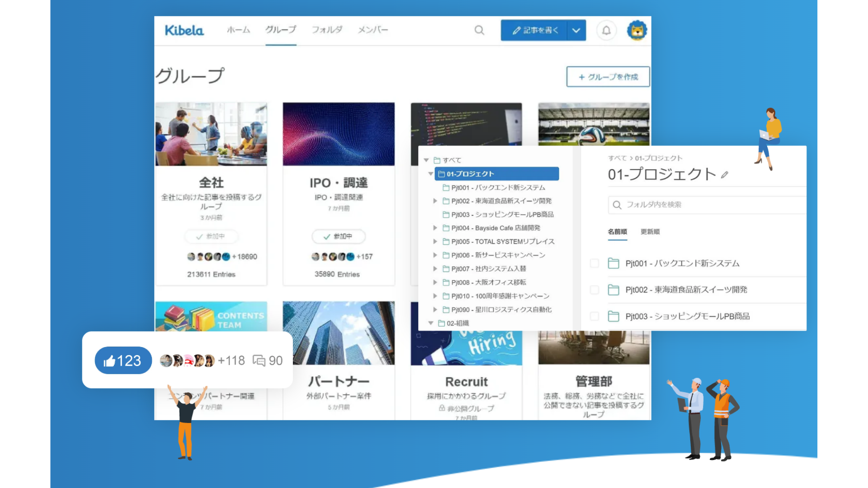
Task: Check the checkbox next to Pjt003 - ショッピングモールPB商品
Action: pyautogui.click(x=594, y=316)
